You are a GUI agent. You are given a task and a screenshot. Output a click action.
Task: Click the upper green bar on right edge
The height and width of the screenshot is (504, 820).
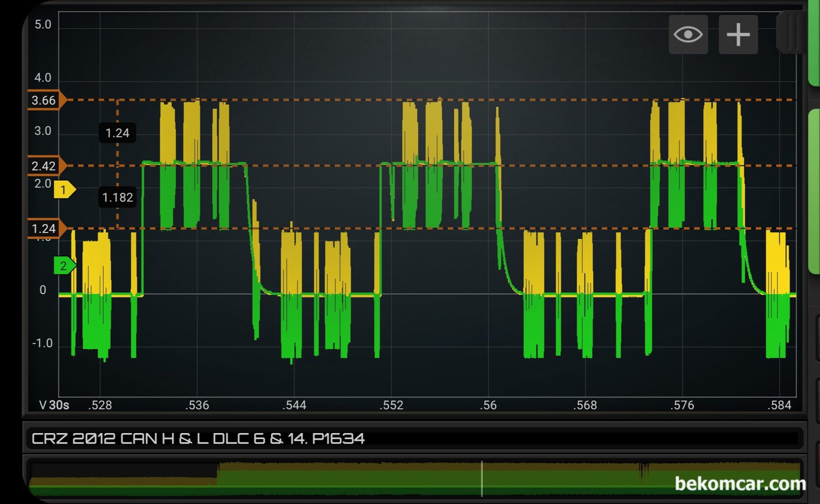(814, 44)
